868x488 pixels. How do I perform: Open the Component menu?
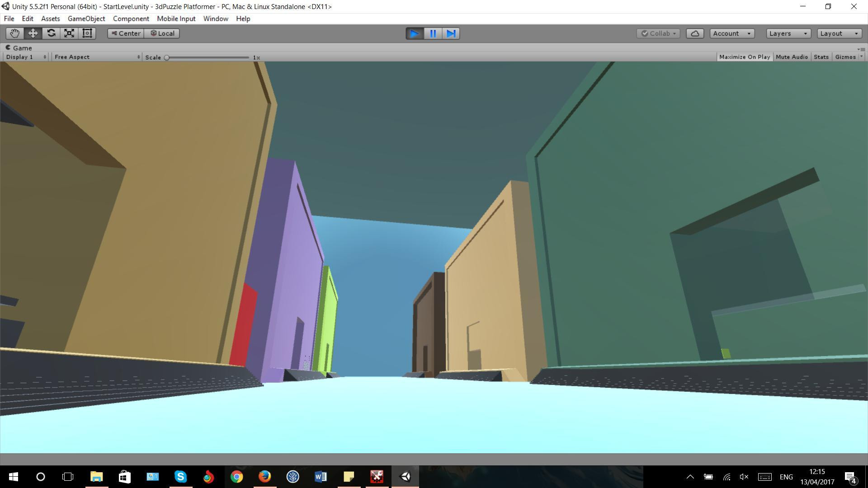[x=131, y=19]
